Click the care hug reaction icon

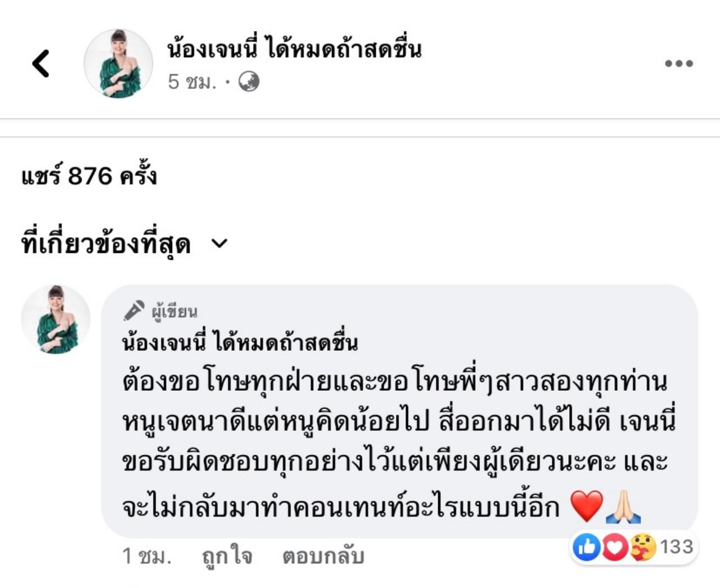tap(643, 547)
